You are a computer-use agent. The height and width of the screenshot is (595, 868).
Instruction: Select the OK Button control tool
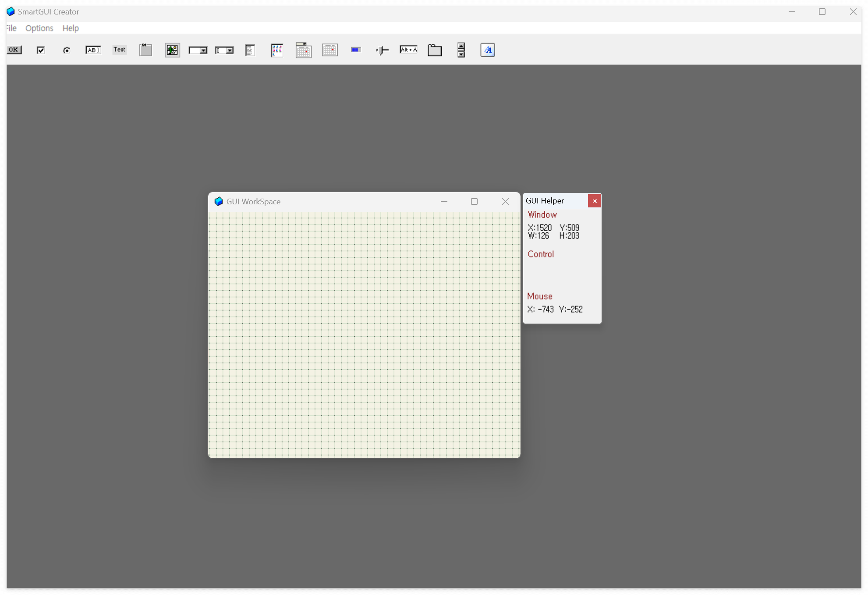[14, 50]
